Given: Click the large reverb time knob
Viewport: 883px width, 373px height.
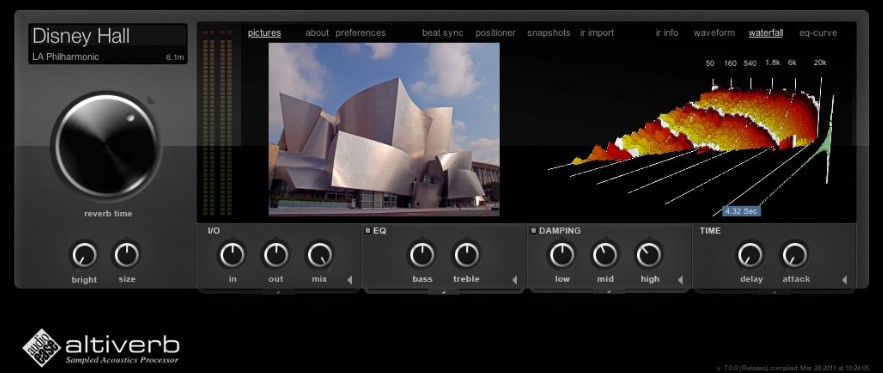Looking at the screenshot, I should (x=106, y=146).
